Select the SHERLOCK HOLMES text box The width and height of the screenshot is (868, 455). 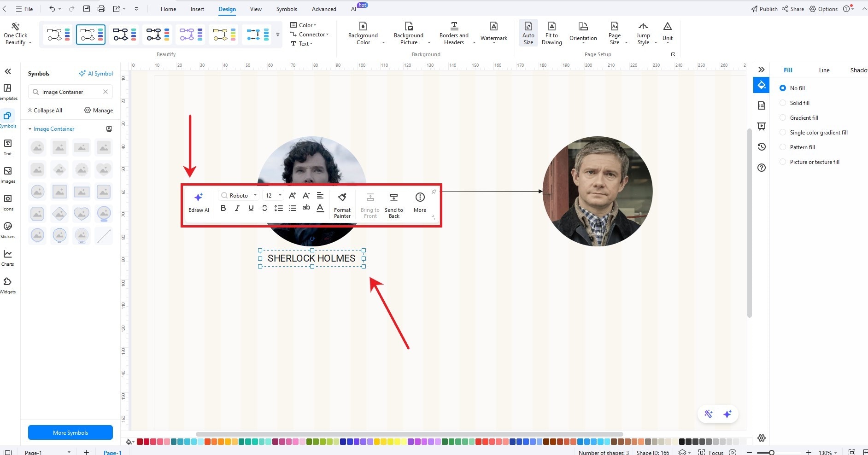(312, 258)
